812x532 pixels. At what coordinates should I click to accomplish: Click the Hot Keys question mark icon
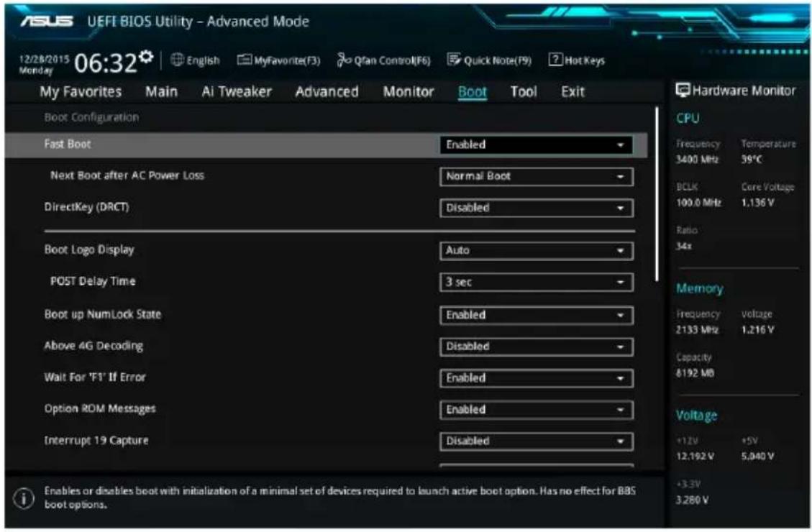(x=555, y=60)
